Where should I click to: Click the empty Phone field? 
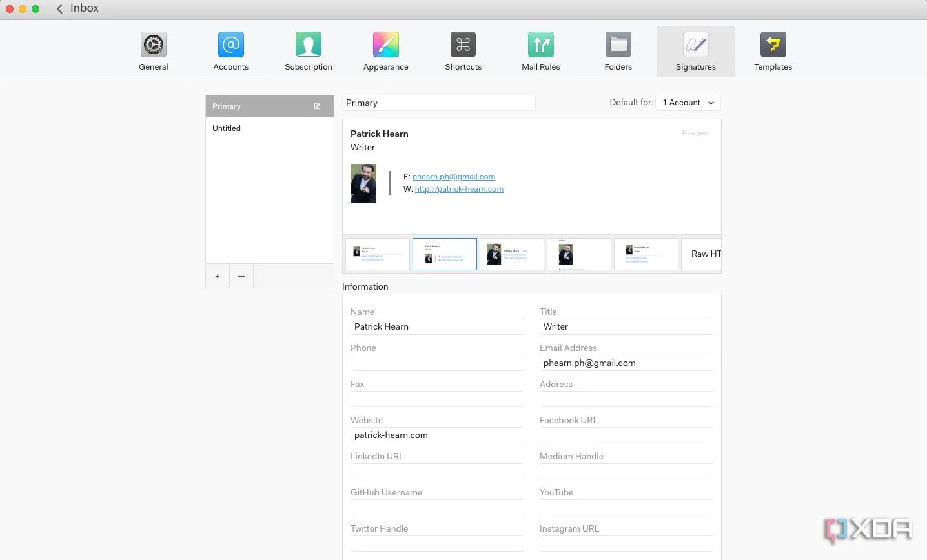tap(437, 363)
